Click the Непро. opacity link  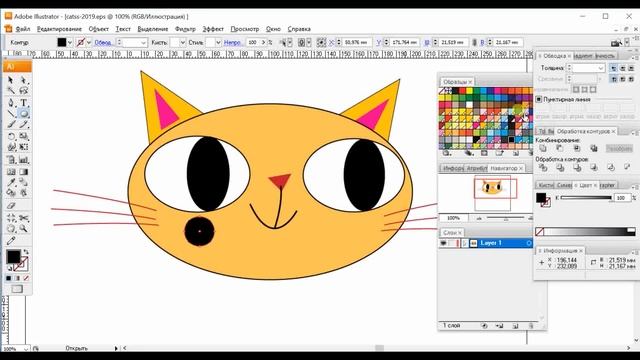click(232, 42)
